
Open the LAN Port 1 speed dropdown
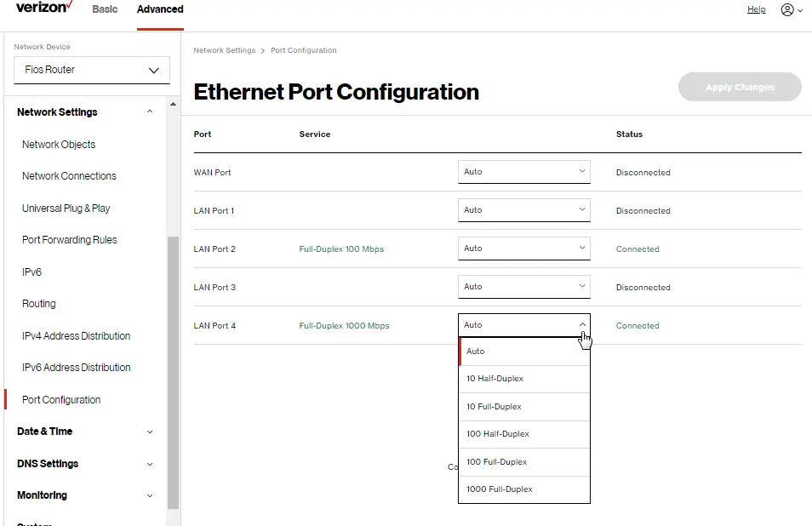(x=523, y=210)
